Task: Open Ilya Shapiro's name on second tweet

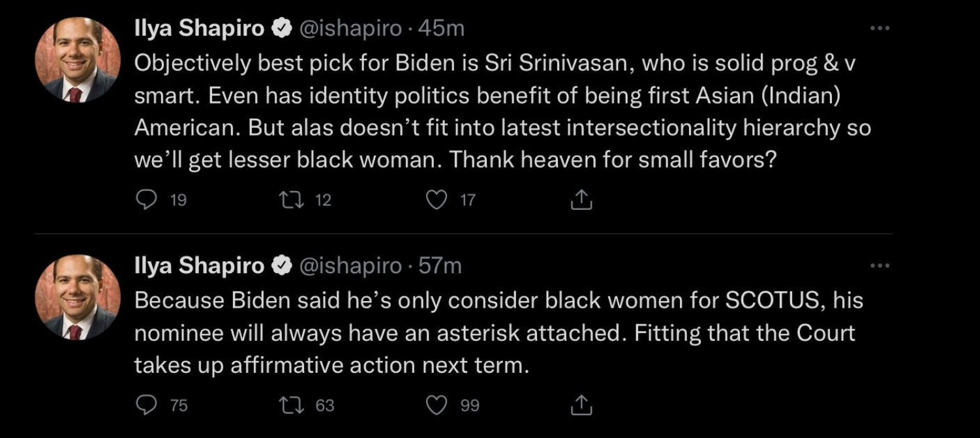Action: click(x=198, y=265)
